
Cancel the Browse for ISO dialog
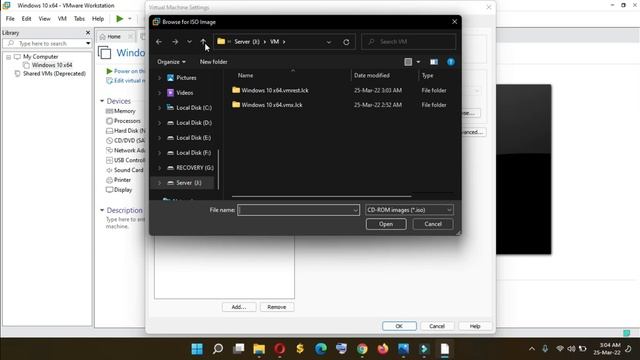click(x=433, y=224)
